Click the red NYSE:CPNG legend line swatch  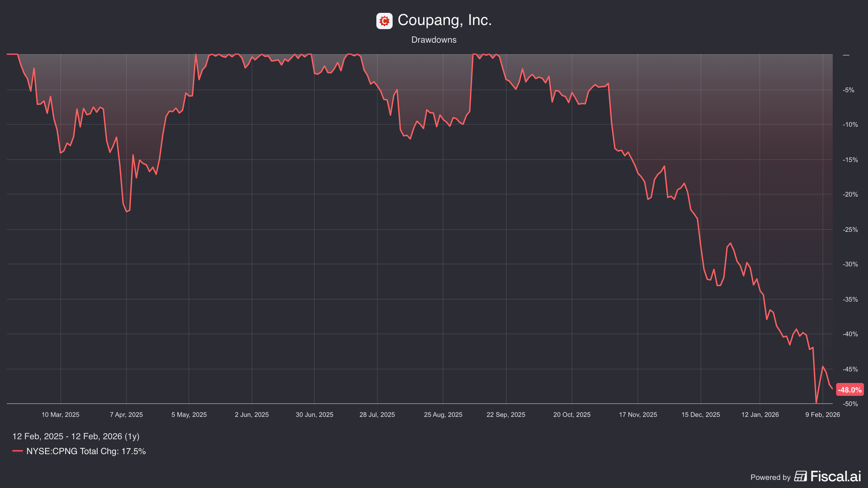(x=17, y=451)
